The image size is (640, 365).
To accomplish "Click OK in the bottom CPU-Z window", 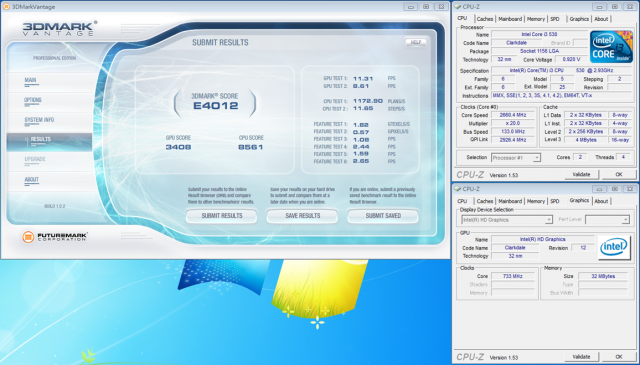I will (619, 356).
